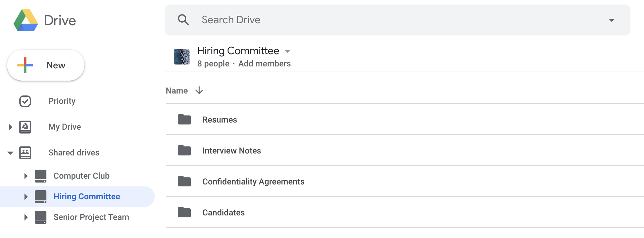Select the Priority icon in sidebar
Screen dimensions: 644x238
pyautogui.click(x=25, y=101)
